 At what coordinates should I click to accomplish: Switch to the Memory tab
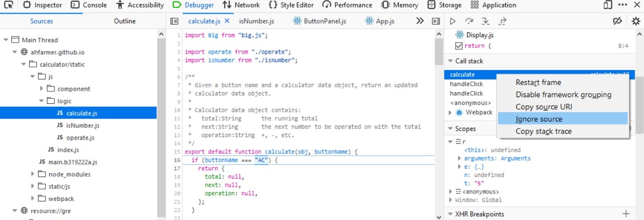[x=400, y=5]
